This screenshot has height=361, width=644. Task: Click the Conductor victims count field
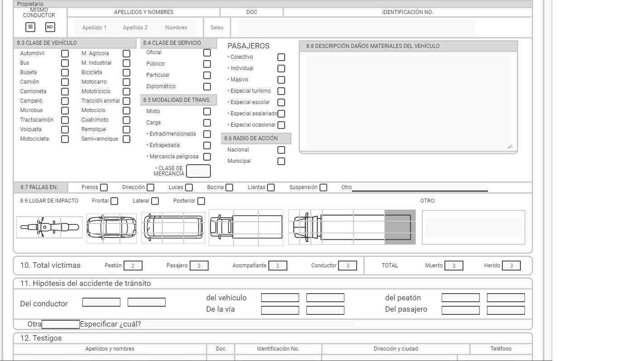point(348,266)
